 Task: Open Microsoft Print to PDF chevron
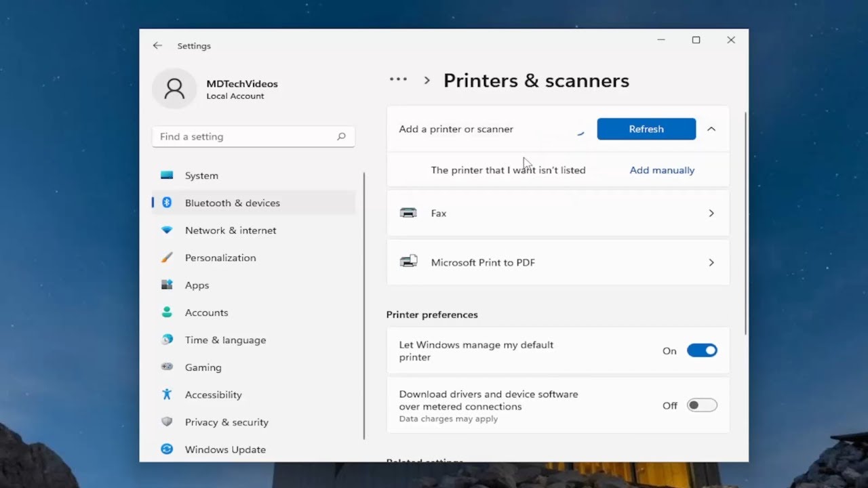[711, 262]
